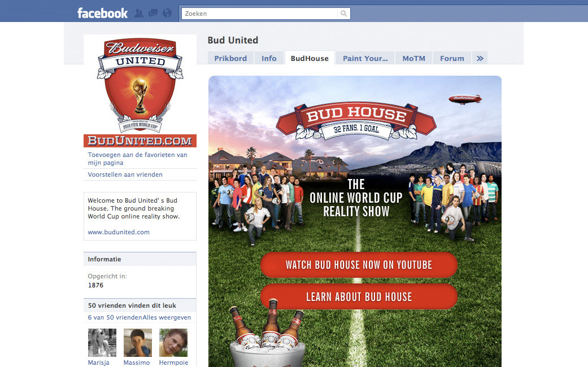Click Voorstellen aan vrienden link
The height and width of the screenshot is (367, 588).
click(125, 174)
